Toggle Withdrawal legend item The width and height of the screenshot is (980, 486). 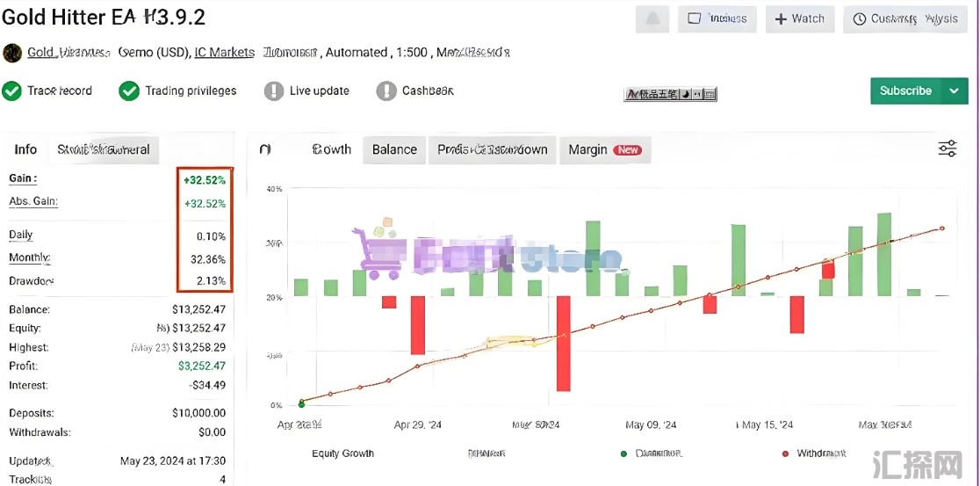pos(814,453)
